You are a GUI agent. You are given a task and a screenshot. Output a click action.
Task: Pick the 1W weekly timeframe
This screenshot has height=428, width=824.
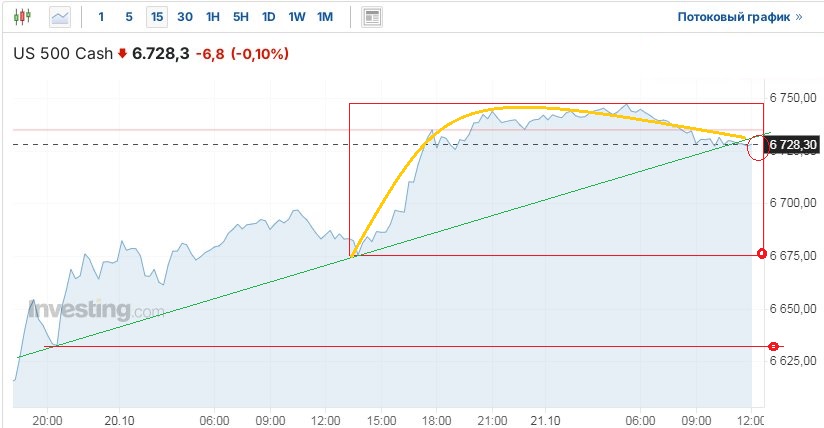pyautogui.click(x=297, y=17)
